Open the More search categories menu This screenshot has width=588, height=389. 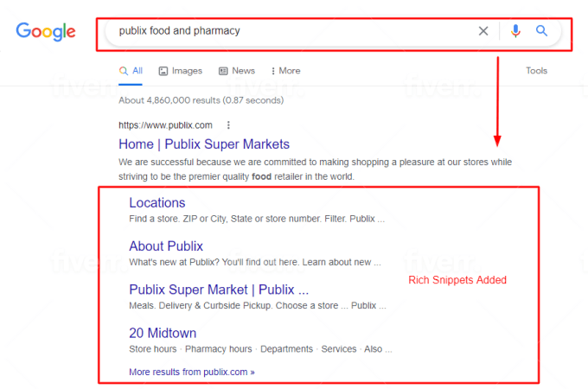(285, 71)
